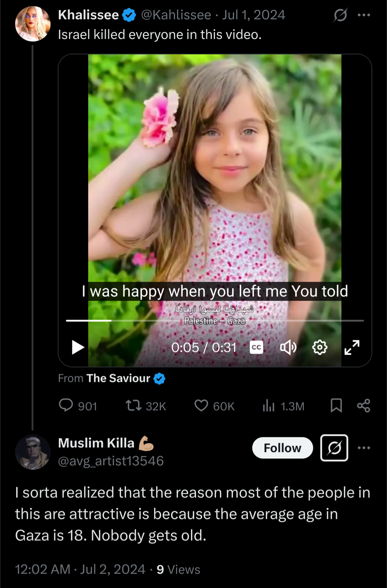Follow the Muslim Killa account
This screenshot has height=588, width=387.
tap(282, 448)
